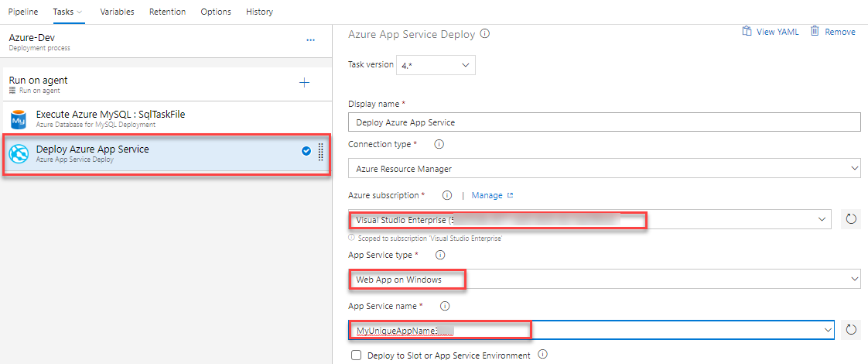The image size is (868, 364).
Task: Show Deploy to Slot info tooltip
Action: tap(542, 355)
